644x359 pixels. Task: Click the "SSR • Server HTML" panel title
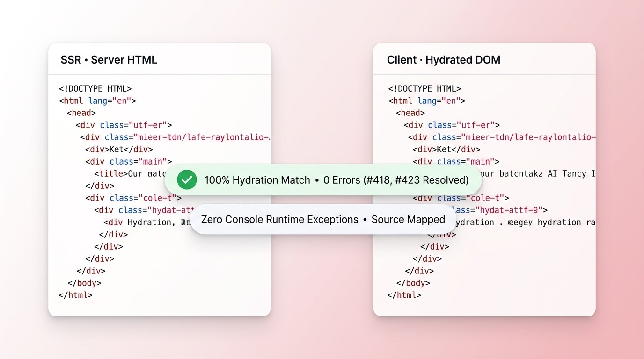[x=109, y=60]
